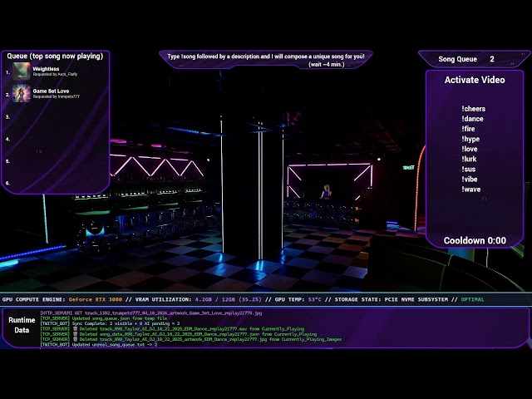Click the !love command
The height and width of the screenshot is (399, 532).
click(x=469, y=149)
